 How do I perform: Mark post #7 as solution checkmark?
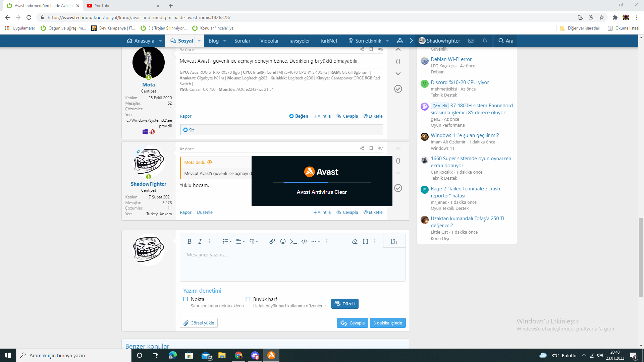[398, 188]
